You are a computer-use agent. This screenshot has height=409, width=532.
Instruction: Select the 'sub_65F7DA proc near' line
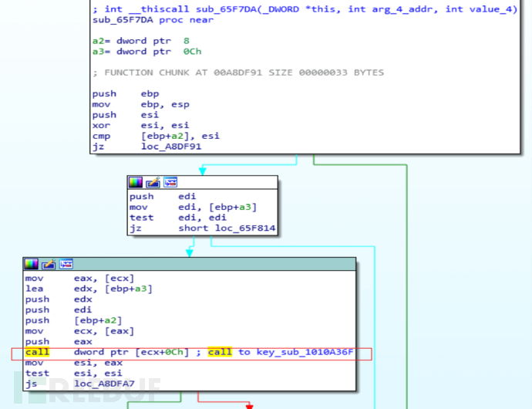153,20
